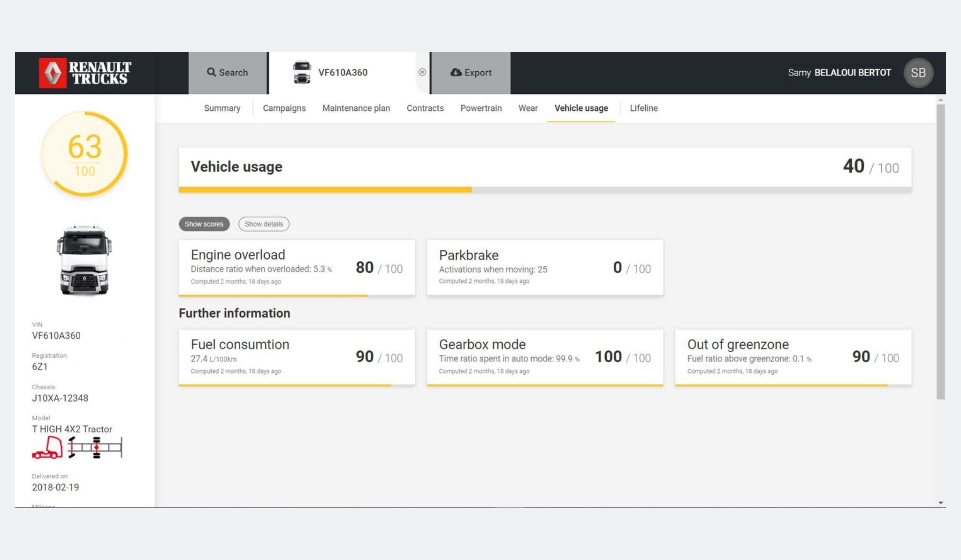Go to the Maintenance plan tab
The image size is (961, 560).
[x=356, y=108]
